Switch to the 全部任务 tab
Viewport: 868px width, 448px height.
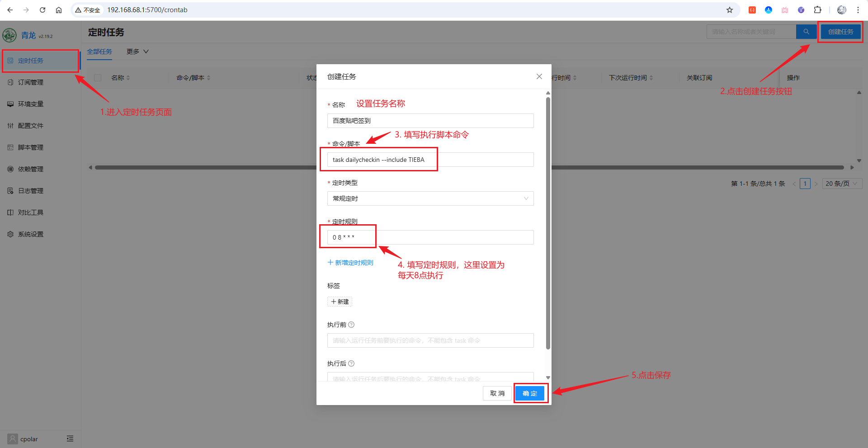pyautogui.click(x=99, y=52)
